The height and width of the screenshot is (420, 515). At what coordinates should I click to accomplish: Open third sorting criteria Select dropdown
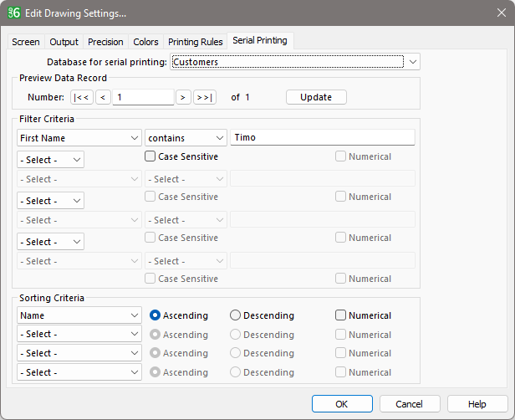pyautogui.click(x=79, y=353)
